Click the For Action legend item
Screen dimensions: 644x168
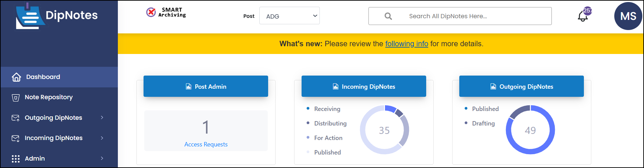(x=325, y=138)
